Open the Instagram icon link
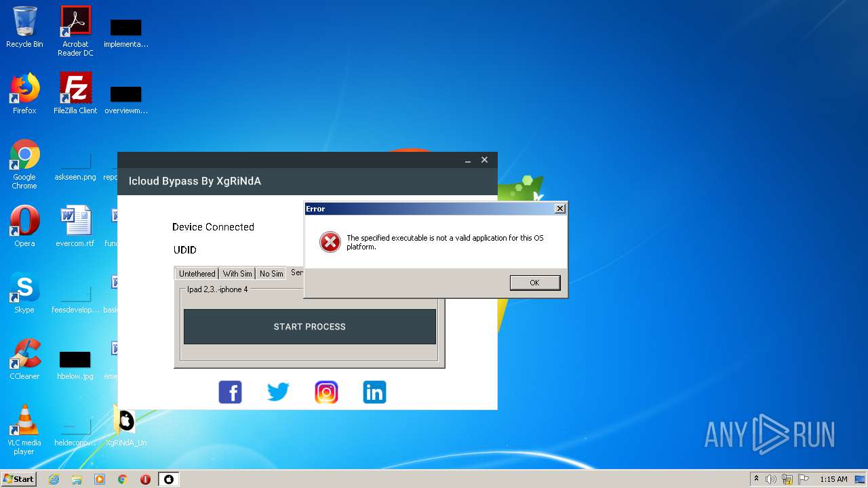This screenshot has width=868, height=488. point(326,392)
